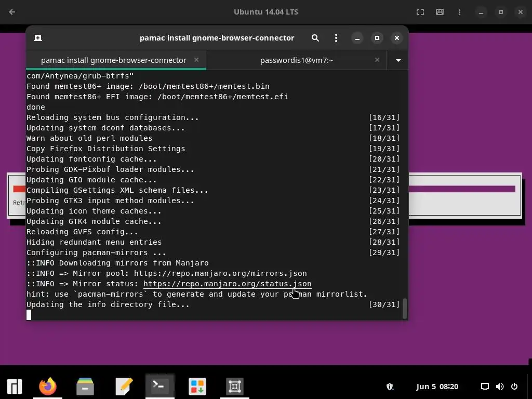The height and width of the screenshot is (399, 532).
Task: Click the "Configuring pacman-mirrors ..." line
Action: pos(96,252)
